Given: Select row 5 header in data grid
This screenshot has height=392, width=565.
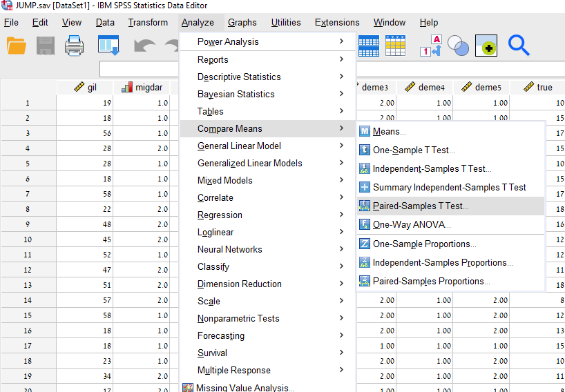Looking at the screenshot, I should click(x=28, y=164).
